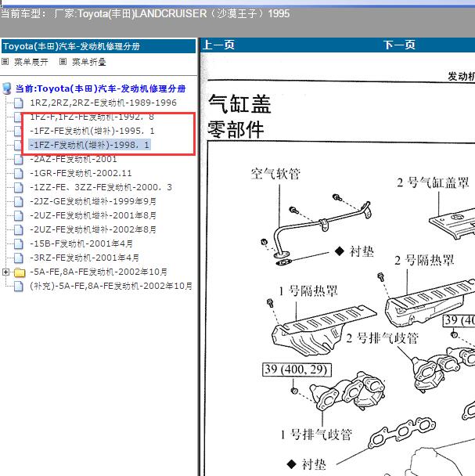Click document icon for -3RZ-FE发动机-2001年4月
475x476 pixels.
tap(19, 258)
